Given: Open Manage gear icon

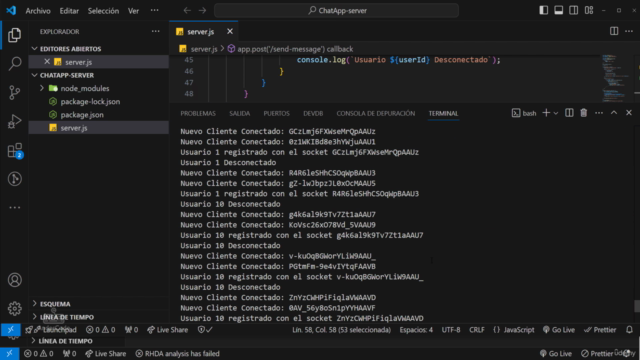Looking at the screenshot, I should (x=15, y=309).
